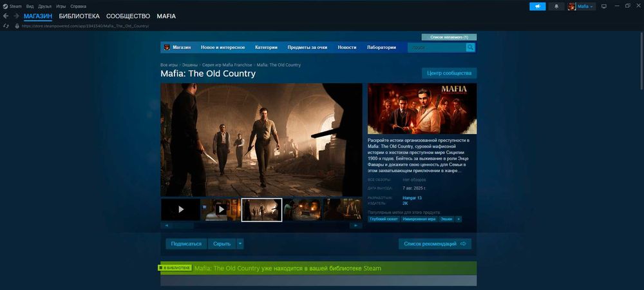The height and width of the screenshot is (290, 644).
Task: Open publisher 2K link
Action: (405, 204)
